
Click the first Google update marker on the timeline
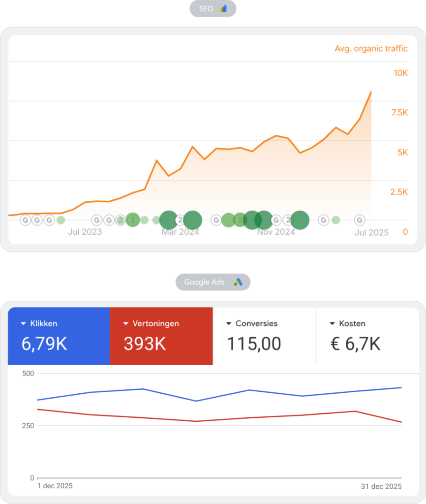[25, 220]
